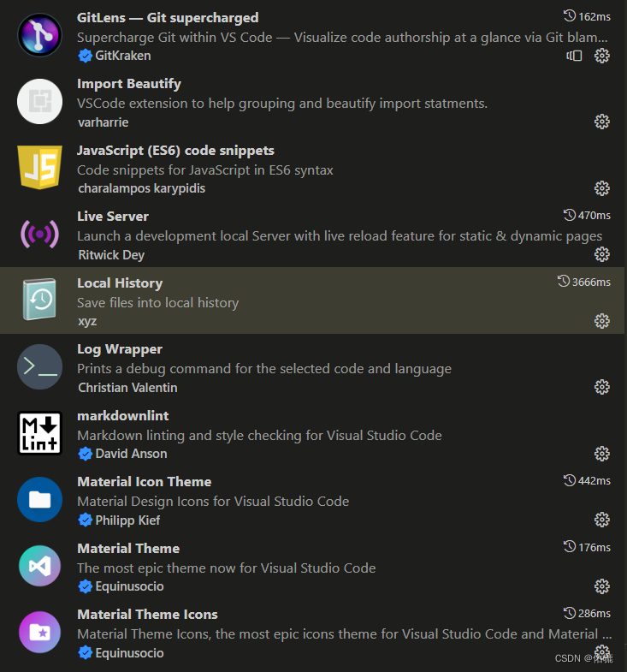The image size is (627, 672).
Task: Click the 286ms activation time
Action: point(594,613)
